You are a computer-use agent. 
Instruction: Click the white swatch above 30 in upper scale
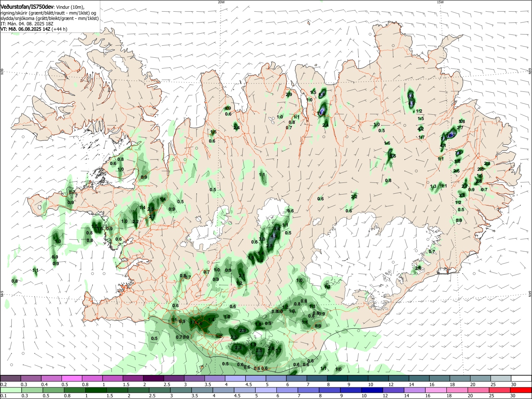coord(521,379)
